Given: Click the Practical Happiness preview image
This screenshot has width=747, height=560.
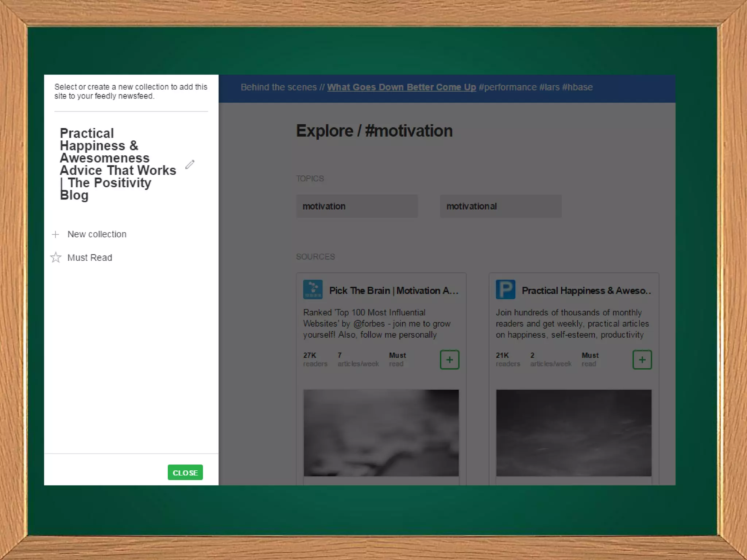Looking at the screenshot, I should pyautogui.click(x=573, y=433).
